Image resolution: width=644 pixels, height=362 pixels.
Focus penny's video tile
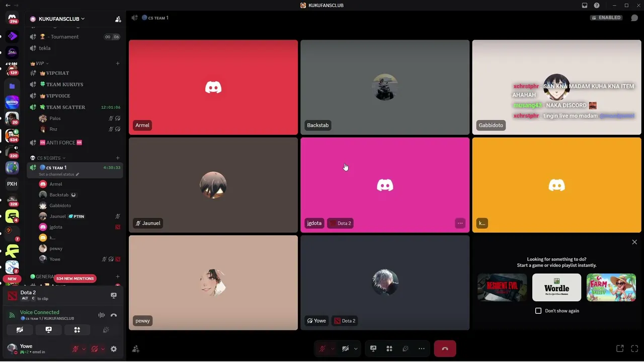213,283
